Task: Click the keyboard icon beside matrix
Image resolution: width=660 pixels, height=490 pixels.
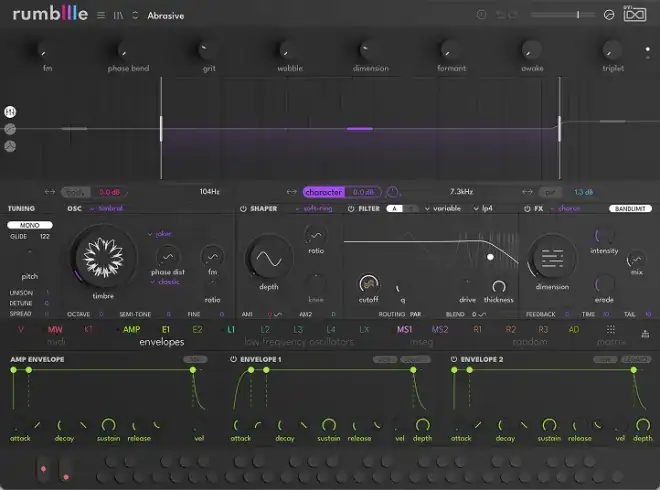Action: (645, 334)
